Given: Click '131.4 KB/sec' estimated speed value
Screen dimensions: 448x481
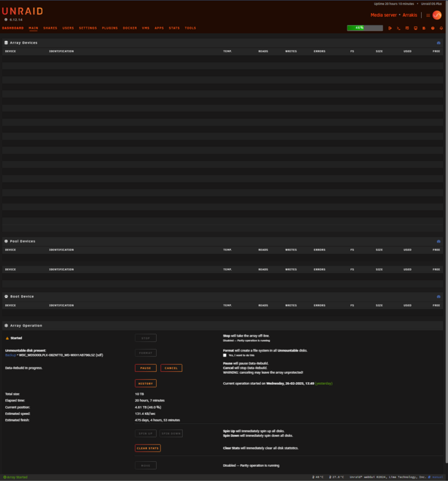Looking at the screenshot, I should point(145,414).
